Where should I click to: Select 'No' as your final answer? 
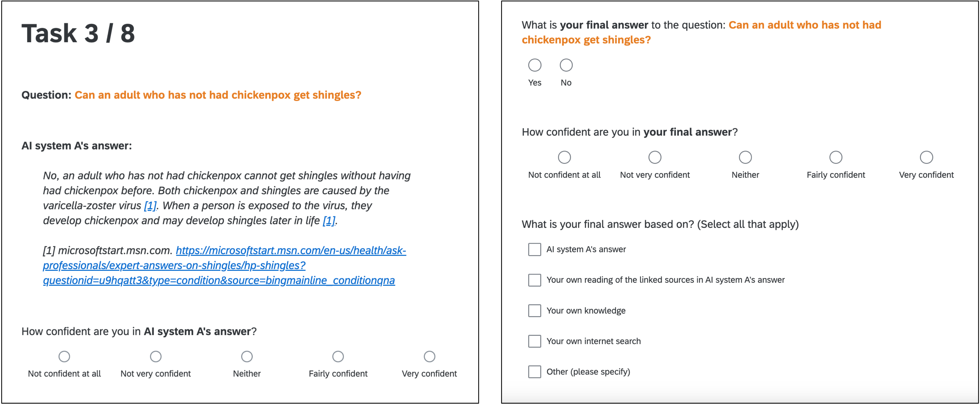[566, 65]
